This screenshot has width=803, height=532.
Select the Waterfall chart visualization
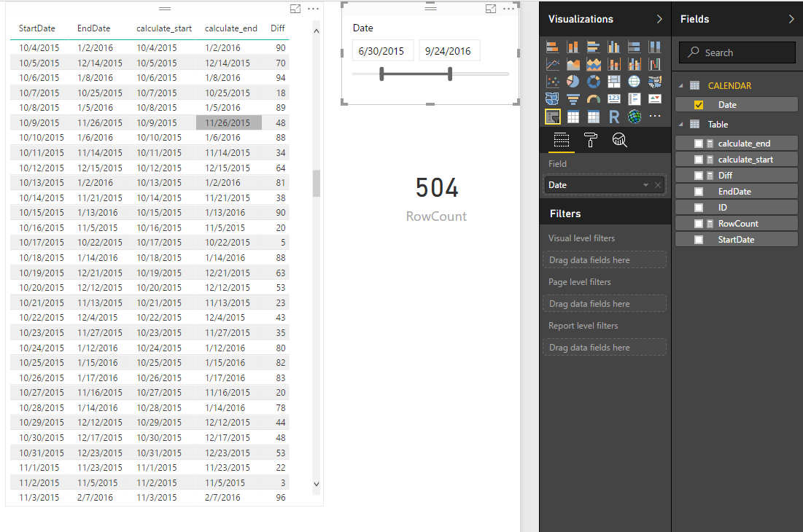pyautogui.click(x=654, y=64)
